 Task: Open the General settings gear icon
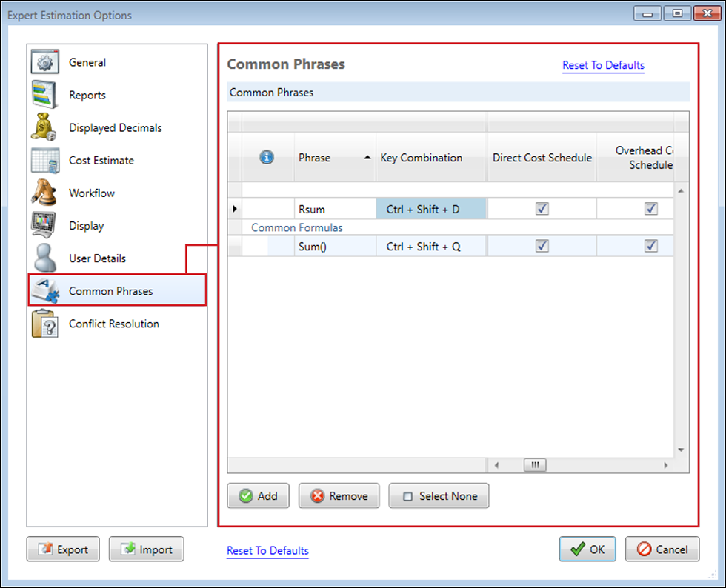[44, 62]
